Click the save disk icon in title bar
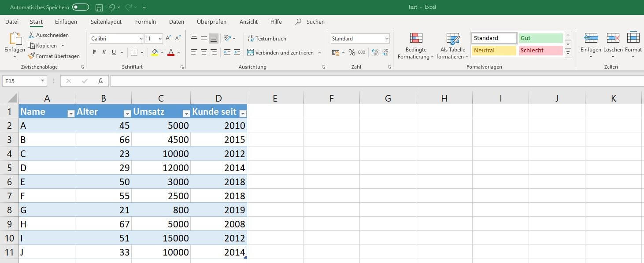 (99, 7)
